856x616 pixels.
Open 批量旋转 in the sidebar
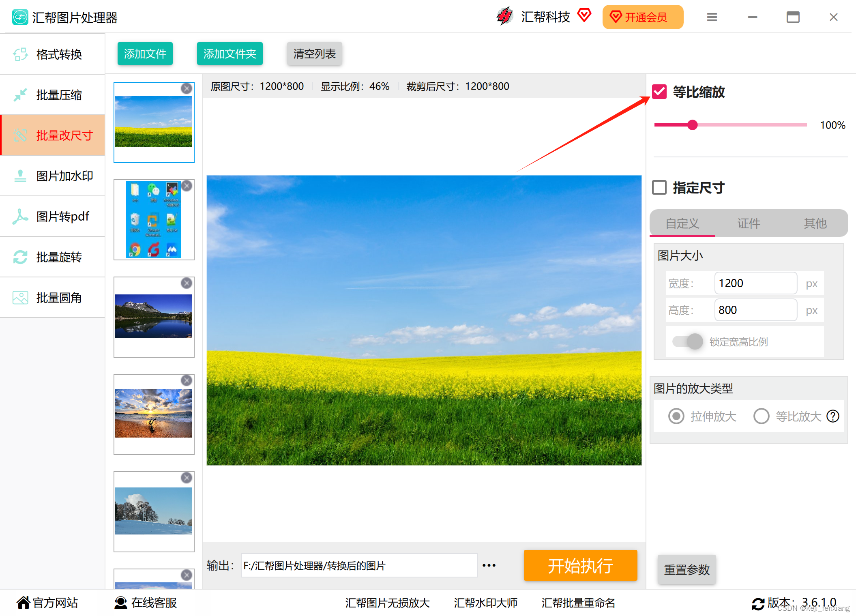point(53,257)
